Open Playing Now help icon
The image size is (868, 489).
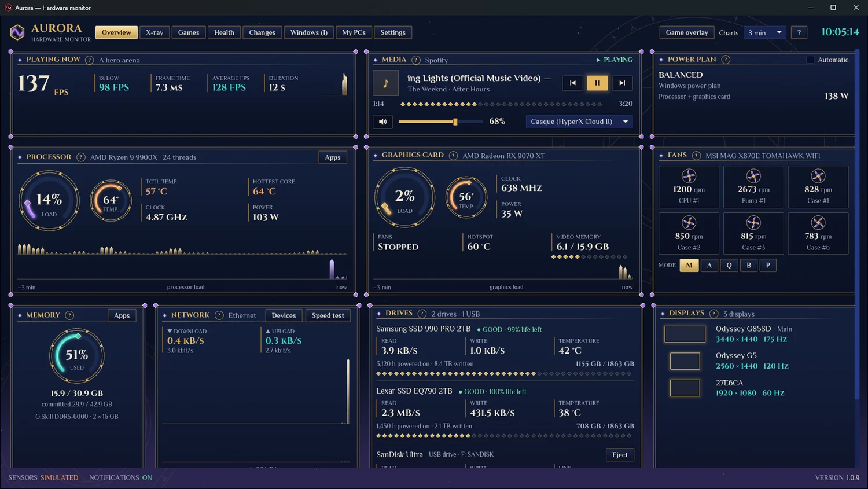click(x=90, y=60)
